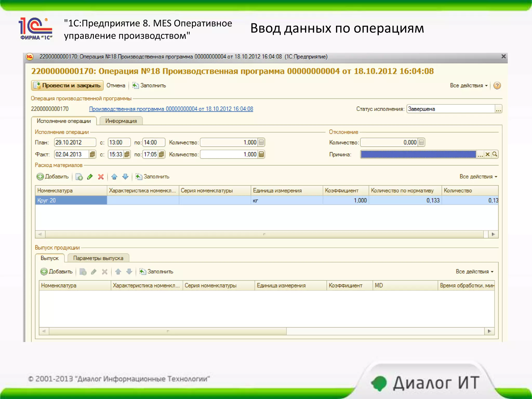
Task: Click the Количество по нормативу value 0,133
Action: pos(405,200)
